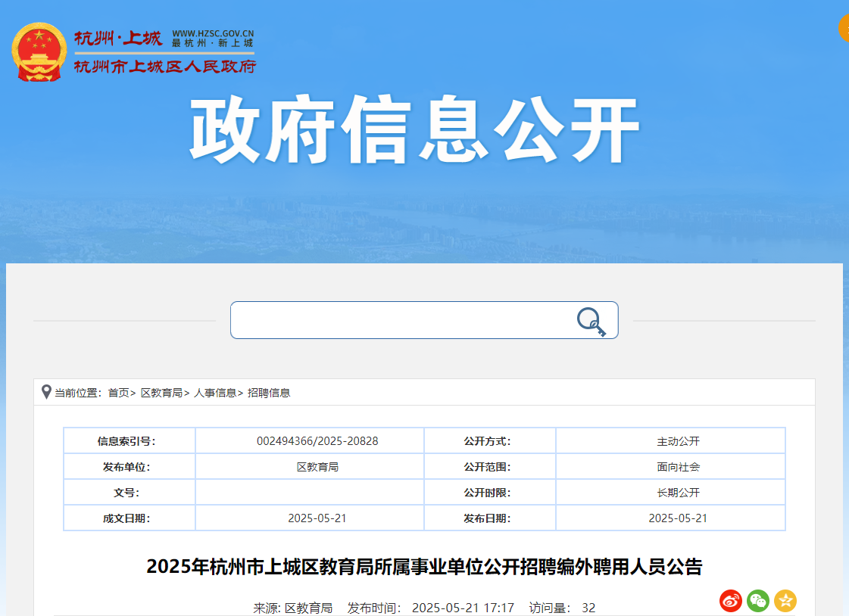Viewport: 849px width, 616px height.
Task: Click the 杭州·上城 site logo text
Action: point(118,39)
